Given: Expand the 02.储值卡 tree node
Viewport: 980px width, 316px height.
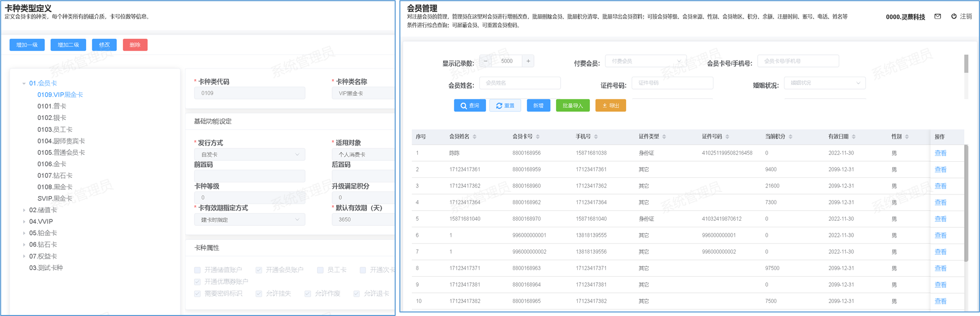Looking at the screenshot, I should pos(24,210).
